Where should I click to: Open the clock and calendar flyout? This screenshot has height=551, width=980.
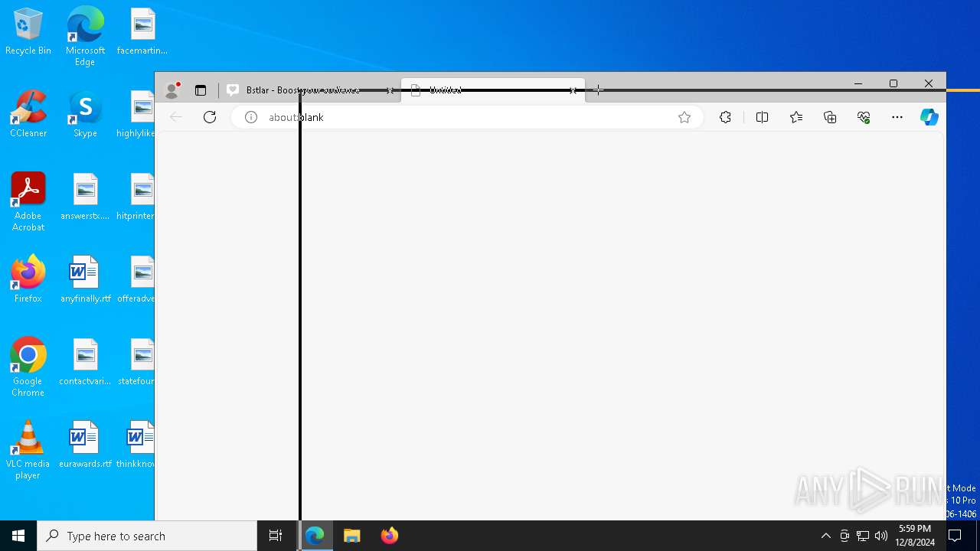[916, 536]
